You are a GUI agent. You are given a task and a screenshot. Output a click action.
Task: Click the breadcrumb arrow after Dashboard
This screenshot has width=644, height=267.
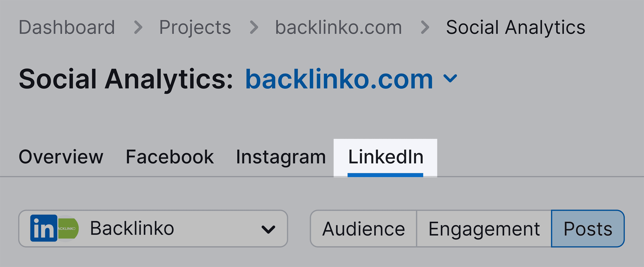[x=138, y=28]
